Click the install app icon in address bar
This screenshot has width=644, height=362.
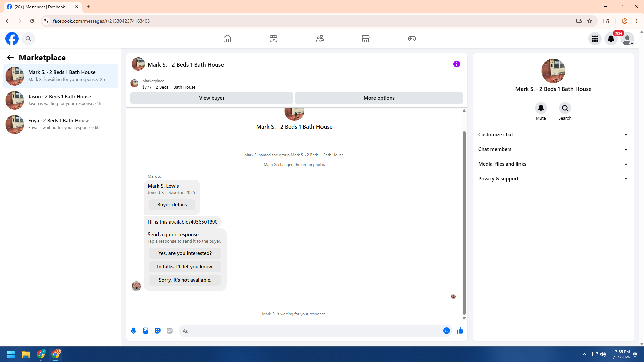tap(579, 21)
